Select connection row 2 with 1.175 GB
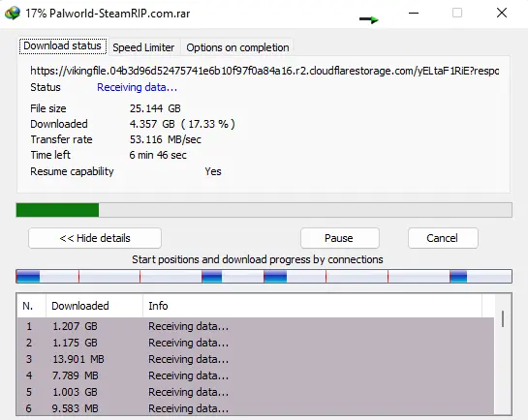 (x=256, y=343)
